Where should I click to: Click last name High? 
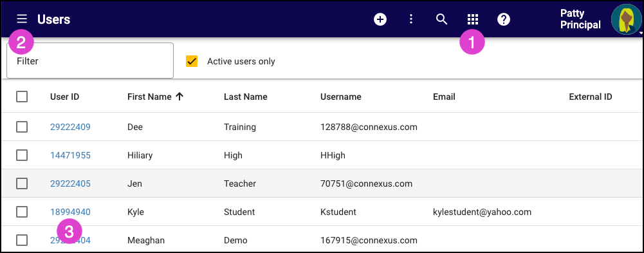point(234,155)
